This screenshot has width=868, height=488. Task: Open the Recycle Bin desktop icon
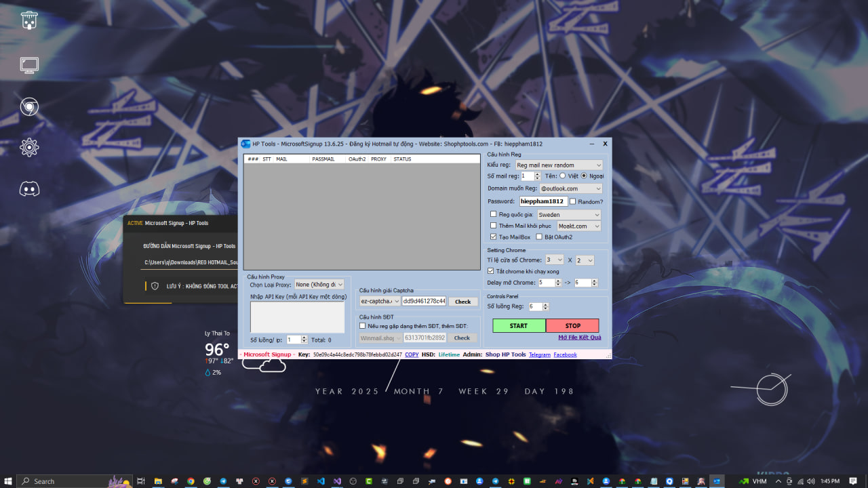click(29, 20)
